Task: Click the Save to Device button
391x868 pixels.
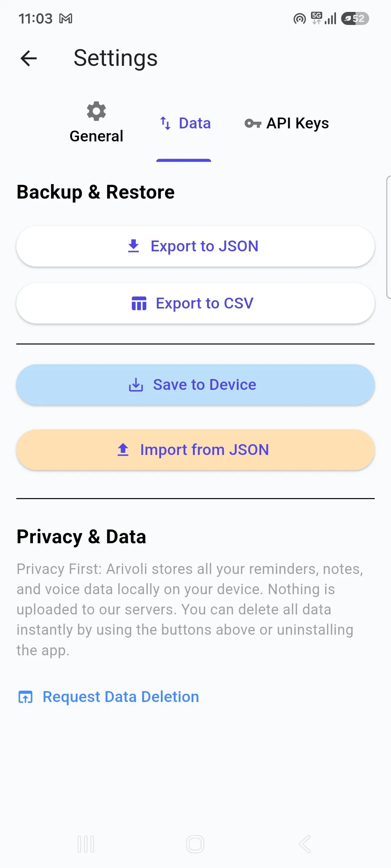Action: 195,385
